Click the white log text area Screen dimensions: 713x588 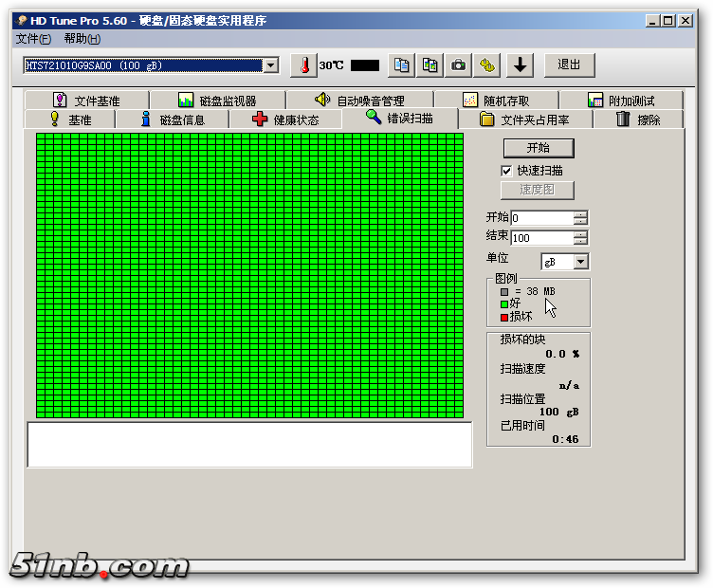tap(249, 445)
